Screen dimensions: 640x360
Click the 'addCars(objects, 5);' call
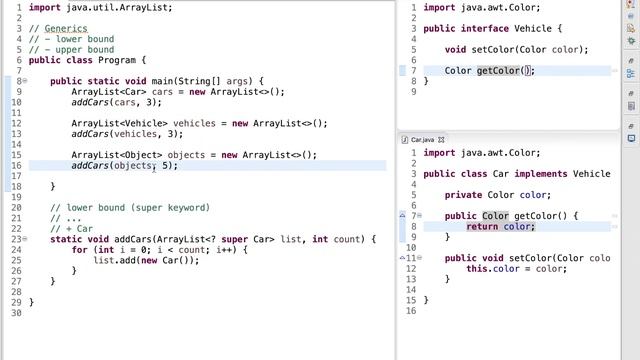[124, 166]
